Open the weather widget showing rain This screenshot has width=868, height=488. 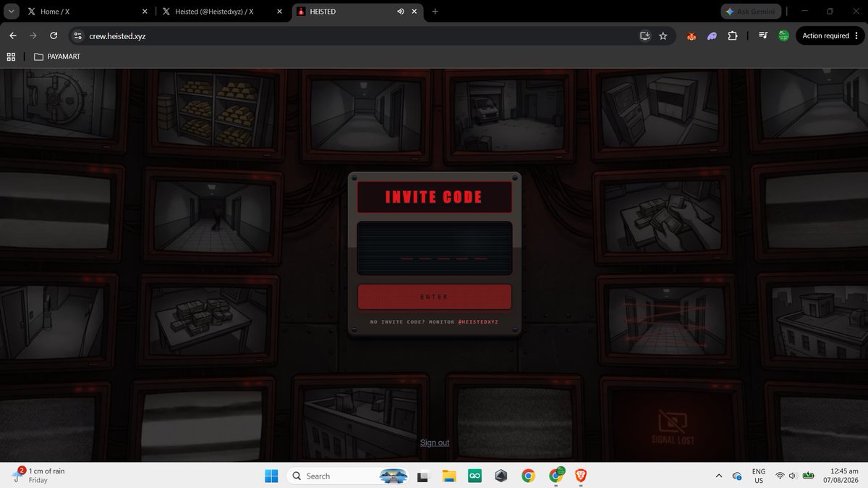tap(40, 475)
